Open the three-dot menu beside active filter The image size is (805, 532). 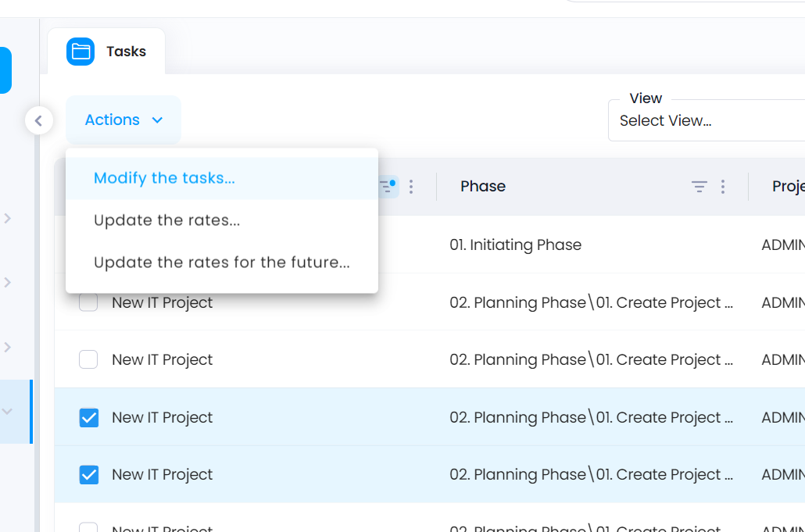point(411,186)
